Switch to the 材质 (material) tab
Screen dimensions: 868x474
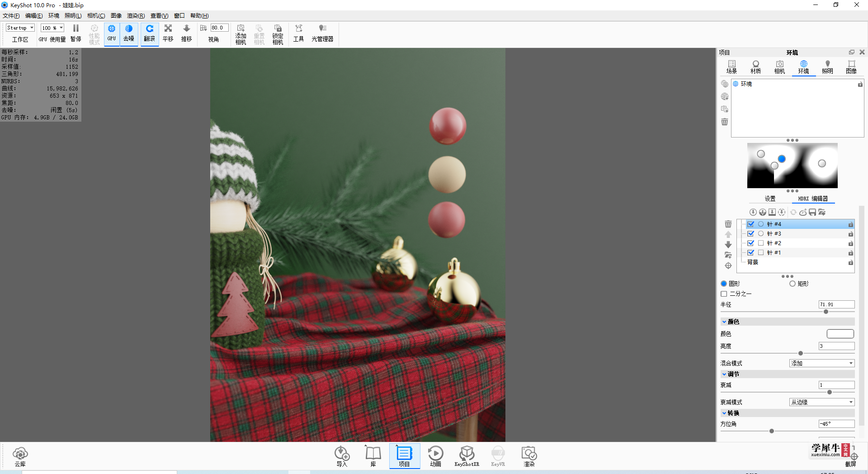coord(756,67)
